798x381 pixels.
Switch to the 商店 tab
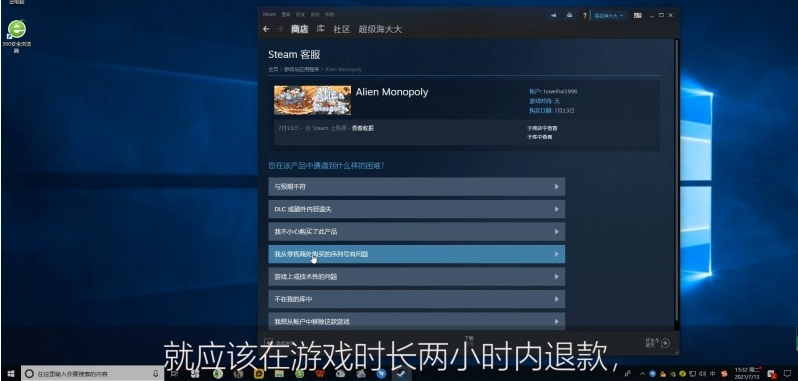(x=299, y=30)
